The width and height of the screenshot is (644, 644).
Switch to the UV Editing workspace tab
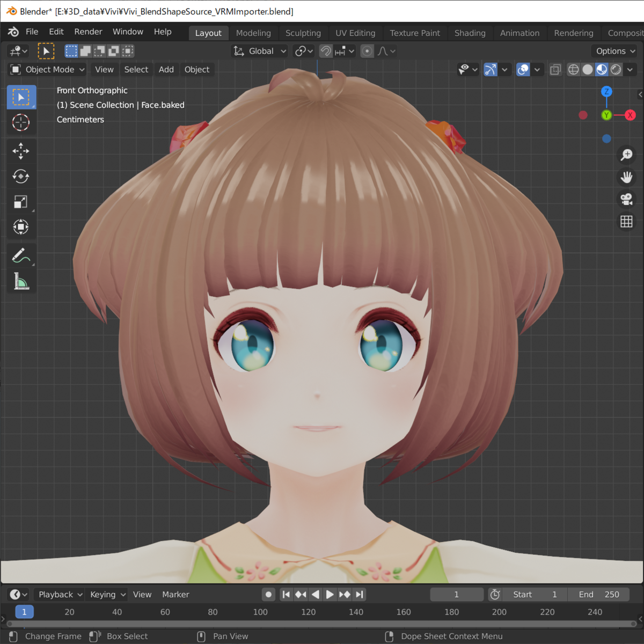[x=355, y=33]
